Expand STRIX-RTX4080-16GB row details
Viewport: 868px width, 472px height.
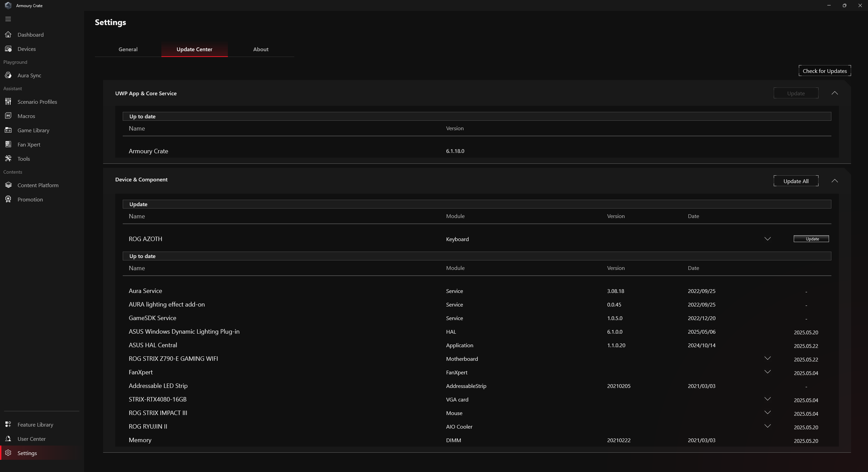tap(768, 399)
